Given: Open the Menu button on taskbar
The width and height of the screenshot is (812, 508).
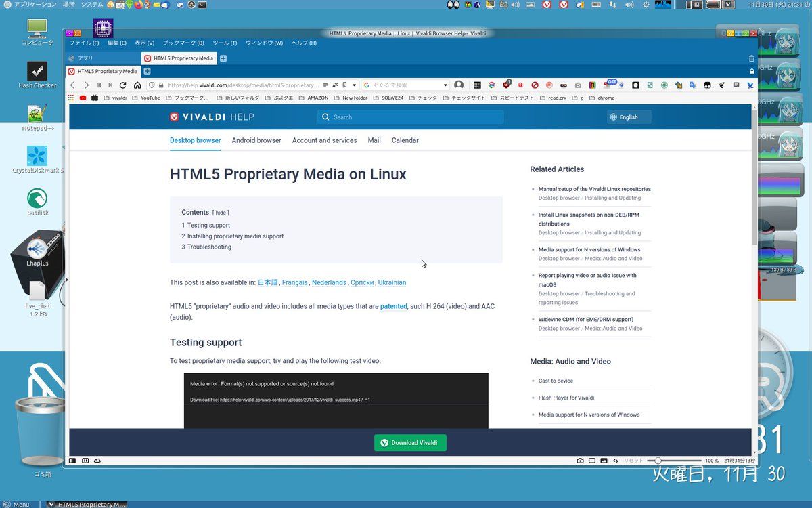Looking at the screenshot, I should click(x=17, y=504).
